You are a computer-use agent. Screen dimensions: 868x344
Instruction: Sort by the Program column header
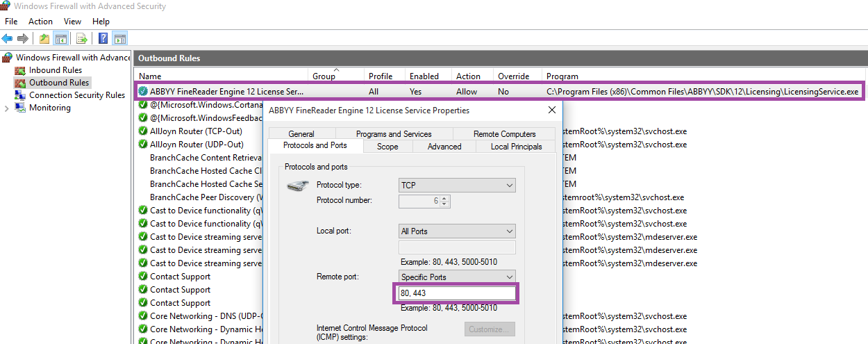tap(703, 76)
